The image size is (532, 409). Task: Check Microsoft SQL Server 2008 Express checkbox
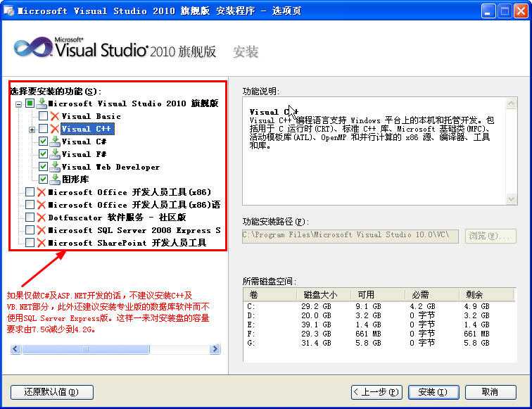[30, 229]
